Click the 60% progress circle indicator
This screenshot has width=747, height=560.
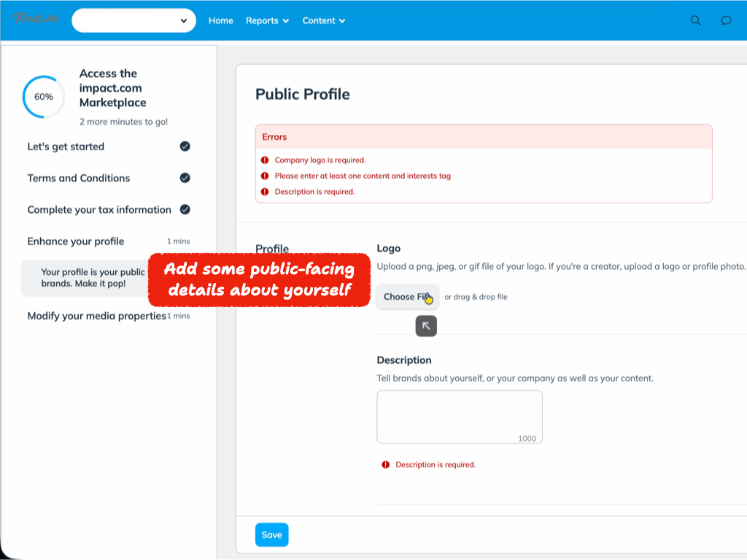[43, 96]
